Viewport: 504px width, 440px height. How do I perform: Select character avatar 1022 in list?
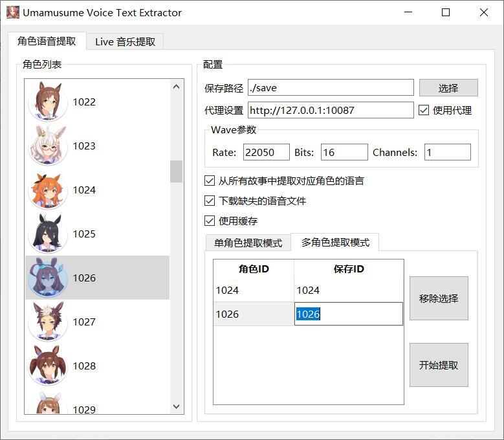[48, 101]
